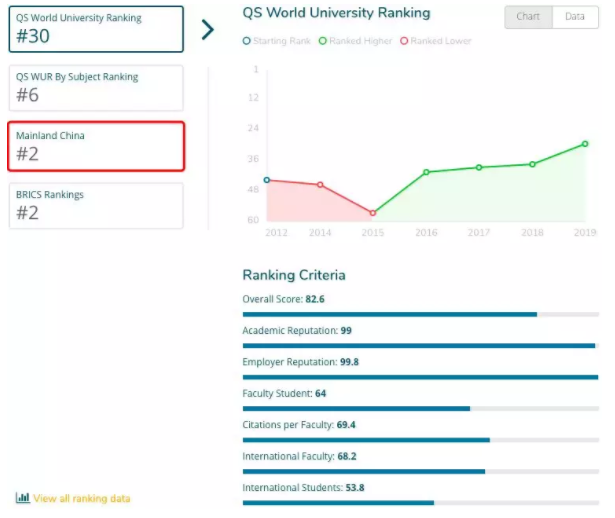Click the QS World University Ranking chart title
The image size is (615, 518).
(336, 13)
